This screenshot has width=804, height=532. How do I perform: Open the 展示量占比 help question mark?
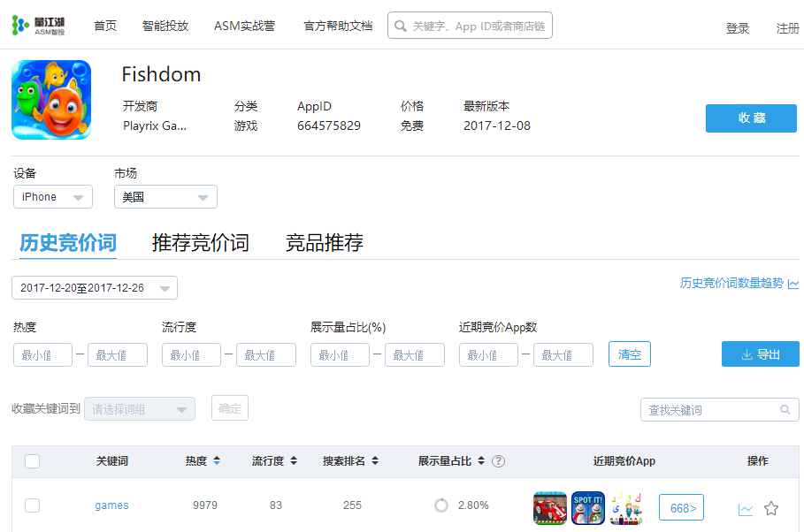(x=498, y=461)
